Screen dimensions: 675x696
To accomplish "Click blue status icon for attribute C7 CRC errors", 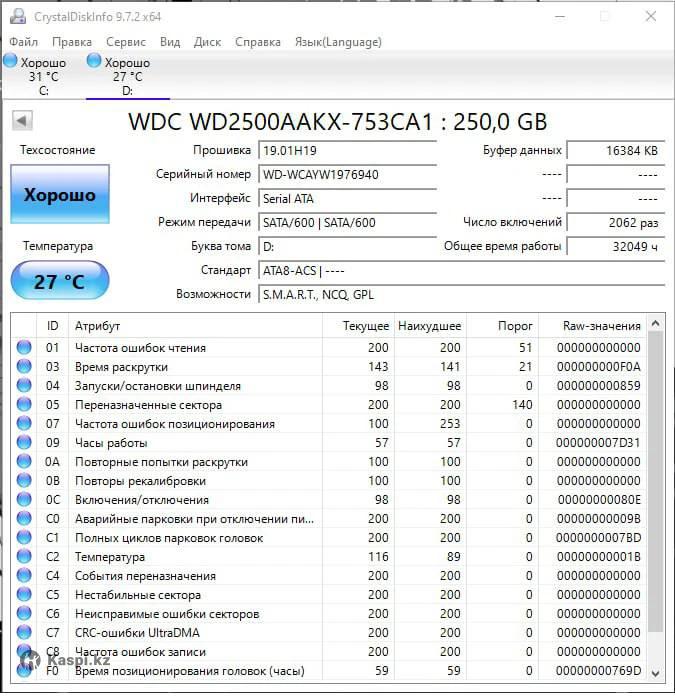I will (24, 633).
